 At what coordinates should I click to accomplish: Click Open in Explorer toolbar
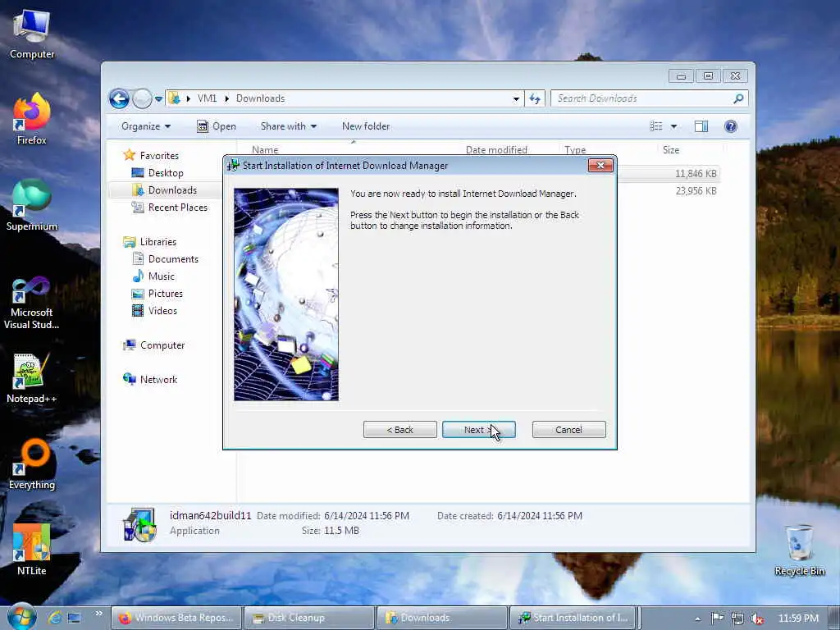click(217, 126)
